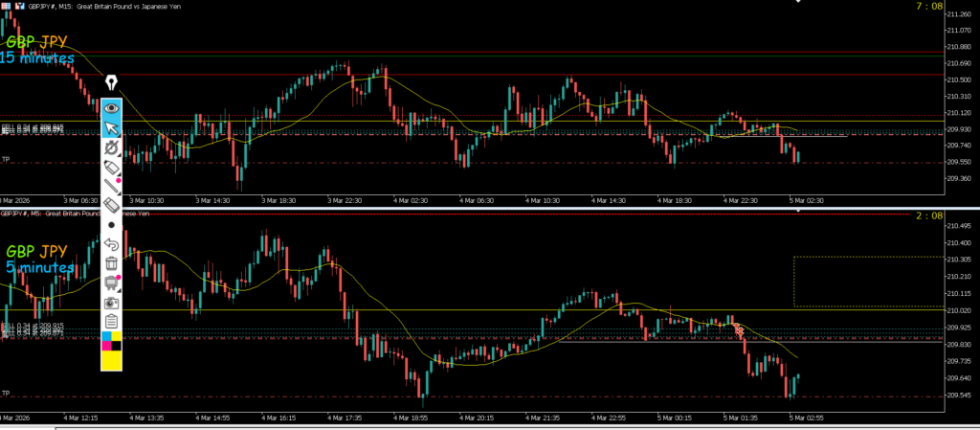Choose the line tool with pink dot
The height and width of the screenshot is (430, 980).
tap(112, 186)
